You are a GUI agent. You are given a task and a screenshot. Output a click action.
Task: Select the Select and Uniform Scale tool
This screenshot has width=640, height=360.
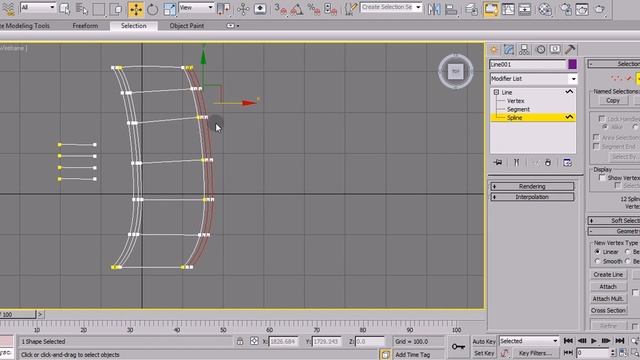[169, 9]
